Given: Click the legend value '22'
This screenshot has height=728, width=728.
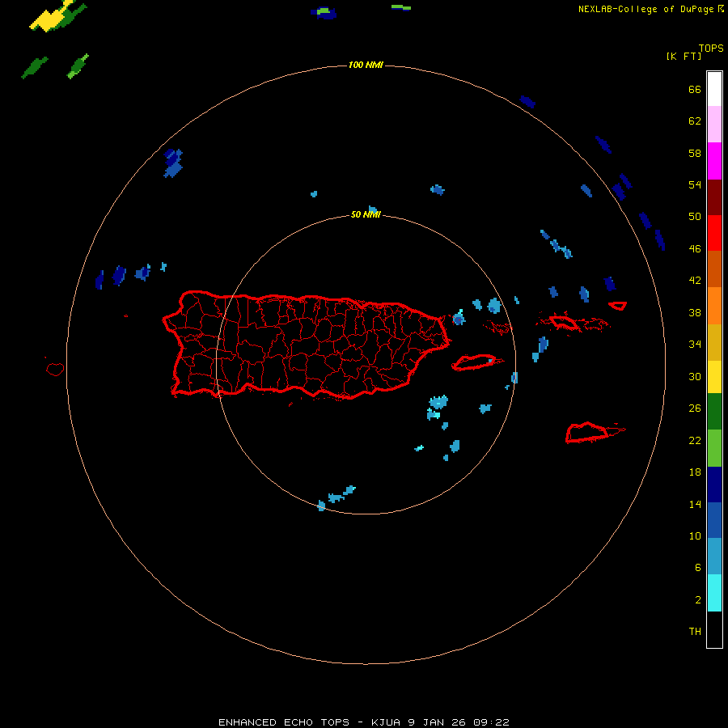Looking at the screenshot, I should pos(695,440).
